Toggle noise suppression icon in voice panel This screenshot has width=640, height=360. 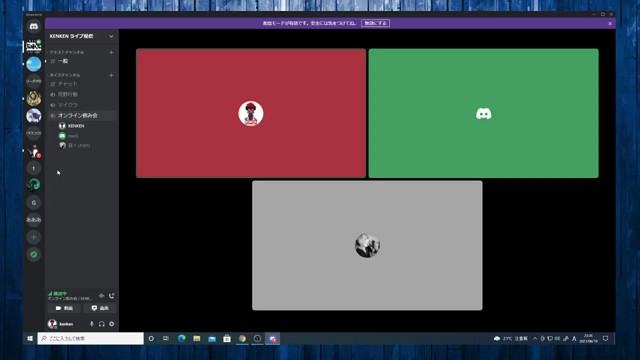coord(102,296)
